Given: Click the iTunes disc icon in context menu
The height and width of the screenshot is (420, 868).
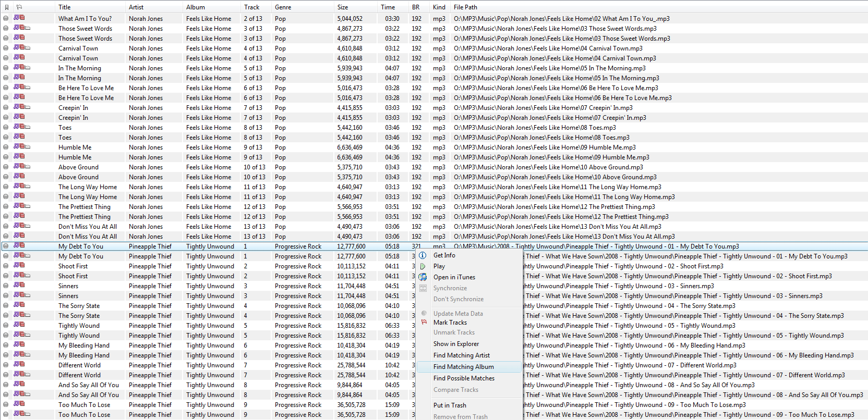Looking at the screenshot, I should pyautogui.click(x=423, y=277).
